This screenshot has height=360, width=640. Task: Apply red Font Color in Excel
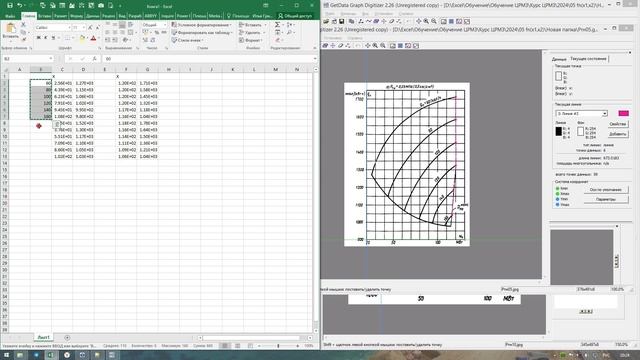click(93, 39)
